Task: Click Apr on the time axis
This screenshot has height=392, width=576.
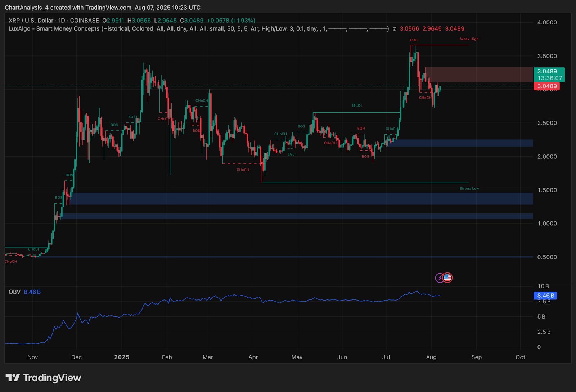Action: (x=253, y=357)
